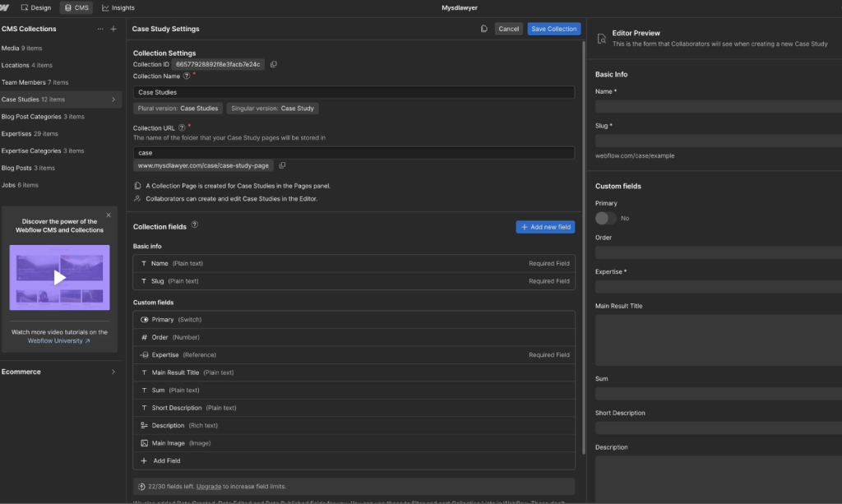Copy the case study page URL
The height and width of the screenshot is (504, 842).
click(x=282, y=165)
